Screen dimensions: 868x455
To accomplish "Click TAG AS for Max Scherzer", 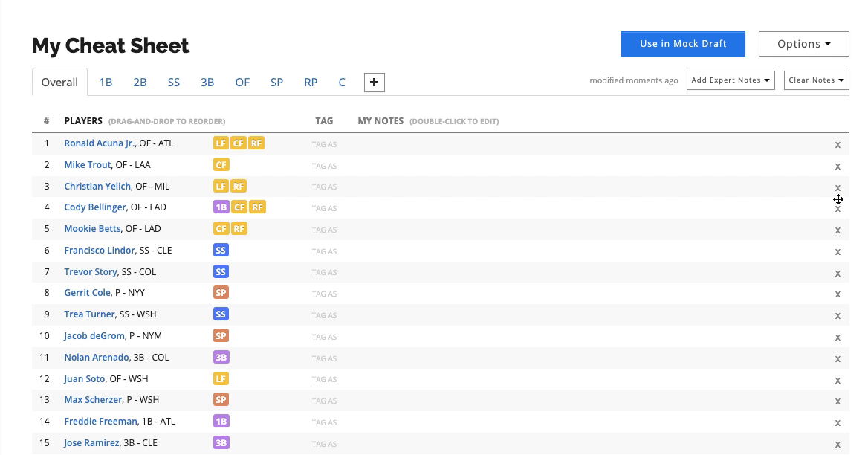I will [325, 401].
